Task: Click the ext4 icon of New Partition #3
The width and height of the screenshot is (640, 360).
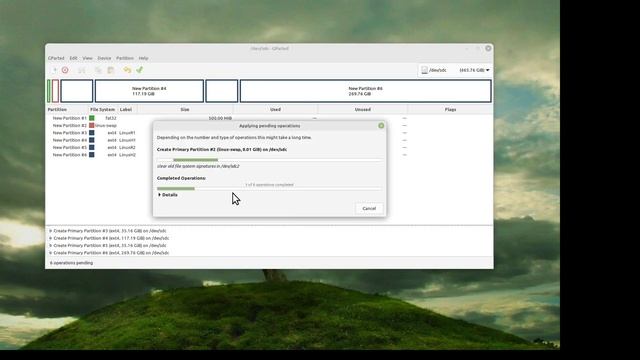Action: 92,133
